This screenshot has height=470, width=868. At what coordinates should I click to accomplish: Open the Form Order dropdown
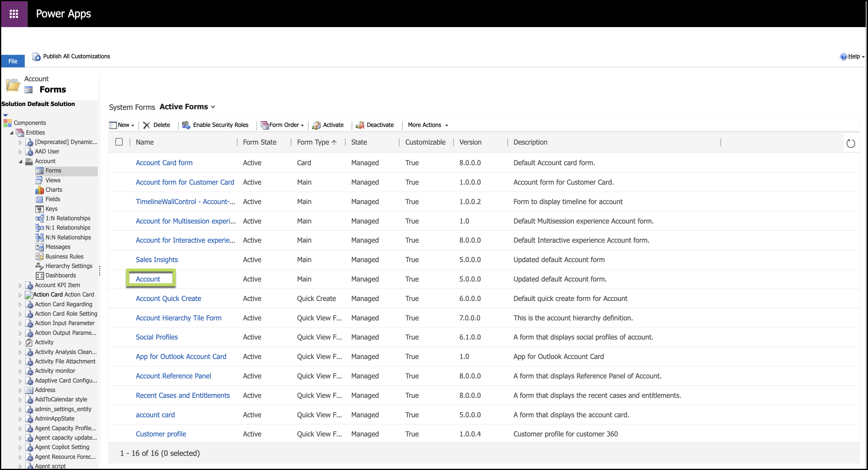pyautogui.click(x=284, y=125)
